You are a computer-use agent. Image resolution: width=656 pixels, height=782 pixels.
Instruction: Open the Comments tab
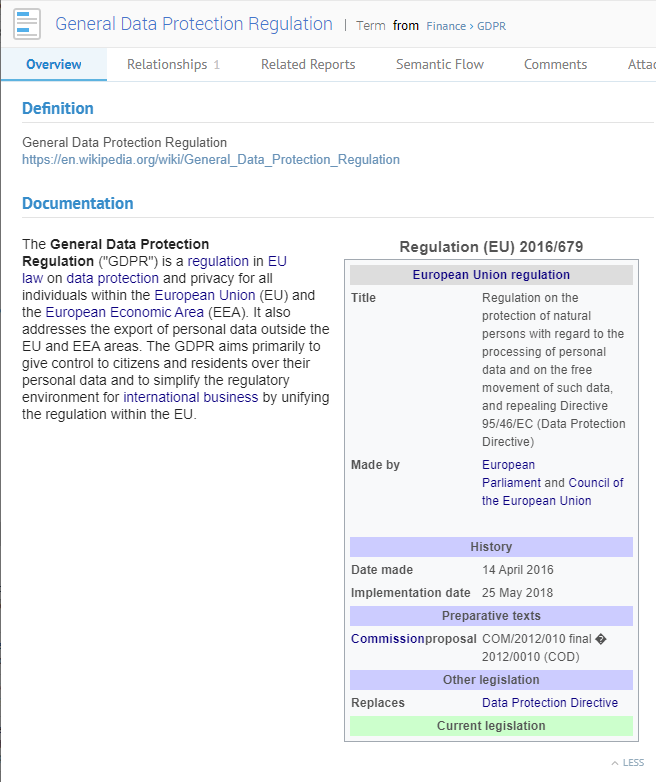[555, 65]
